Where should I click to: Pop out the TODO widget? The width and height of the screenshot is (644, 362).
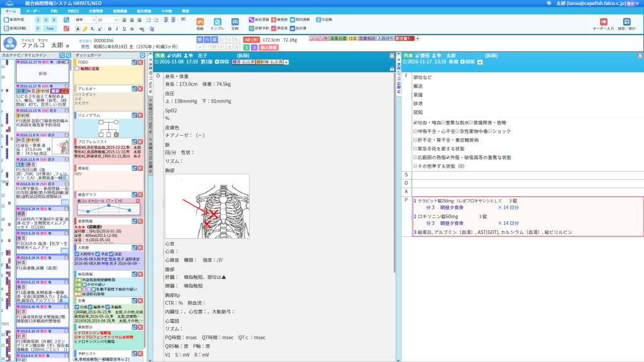coord(135,62)
